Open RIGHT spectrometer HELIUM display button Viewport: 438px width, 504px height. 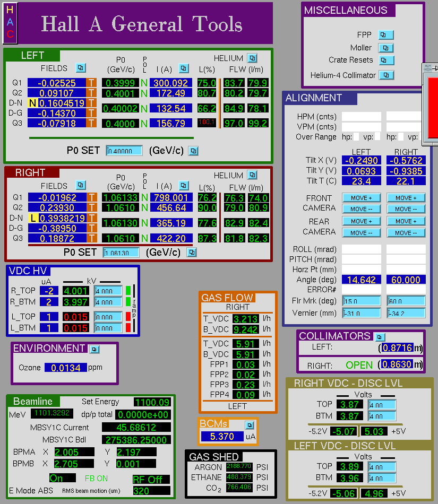pyautogui.click(x=252, y=175)
